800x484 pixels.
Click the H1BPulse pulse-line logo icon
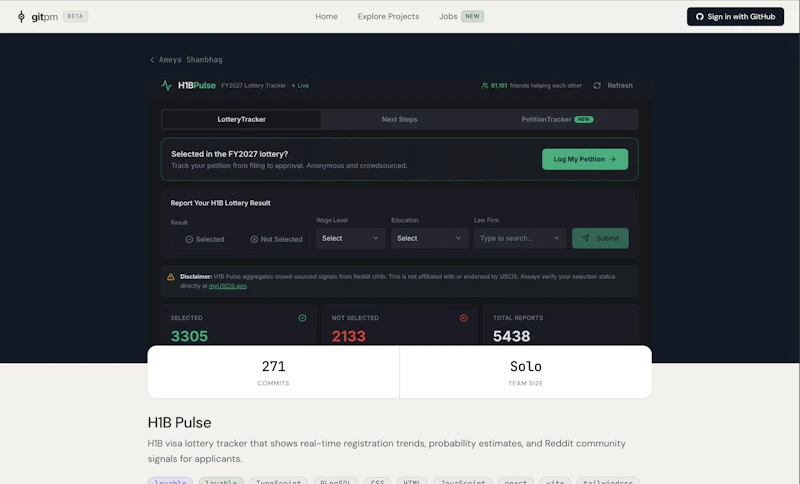[166, 86]
